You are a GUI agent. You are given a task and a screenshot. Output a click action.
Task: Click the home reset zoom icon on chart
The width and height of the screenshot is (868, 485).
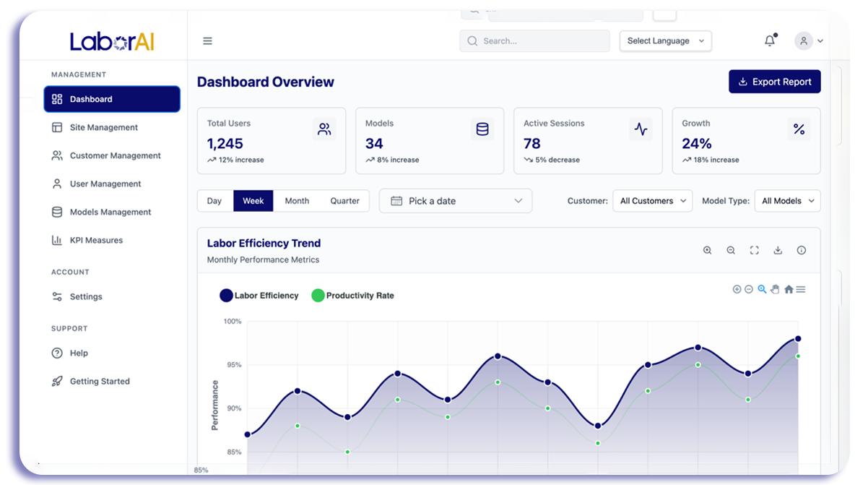(789, 289)
